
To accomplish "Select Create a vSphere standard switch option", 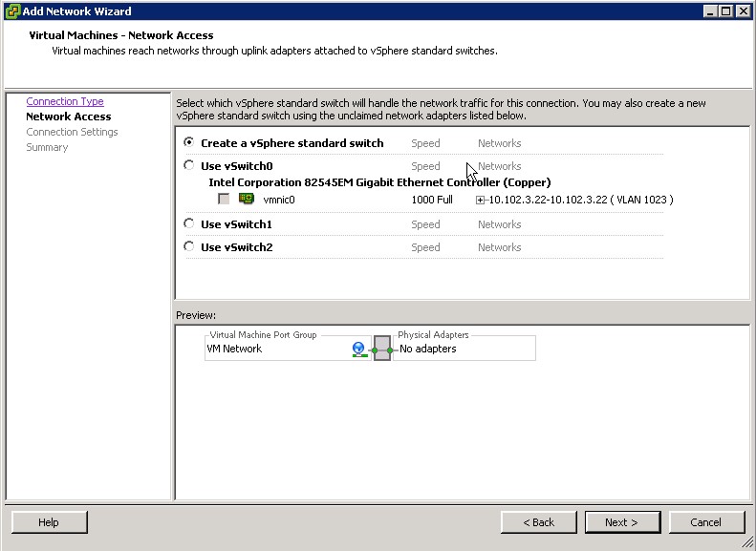I will [x=189, y=143].
